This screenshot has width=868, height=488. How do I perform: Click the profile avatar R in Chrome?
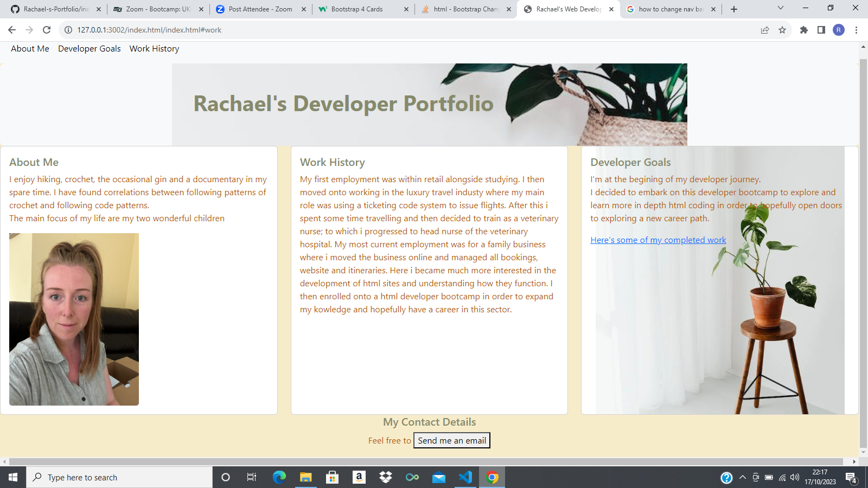point(839,30)
